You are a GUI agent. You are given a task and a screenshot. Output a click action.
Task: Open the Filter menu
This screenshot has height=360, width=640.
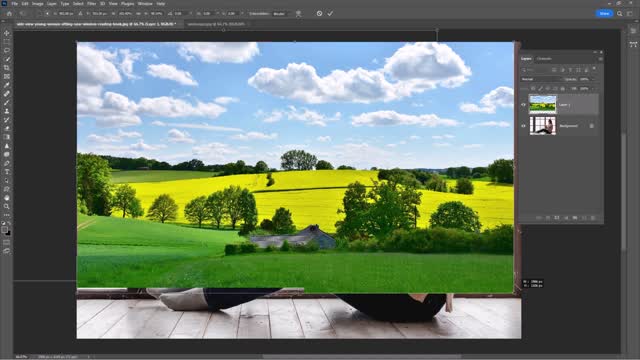91,4
